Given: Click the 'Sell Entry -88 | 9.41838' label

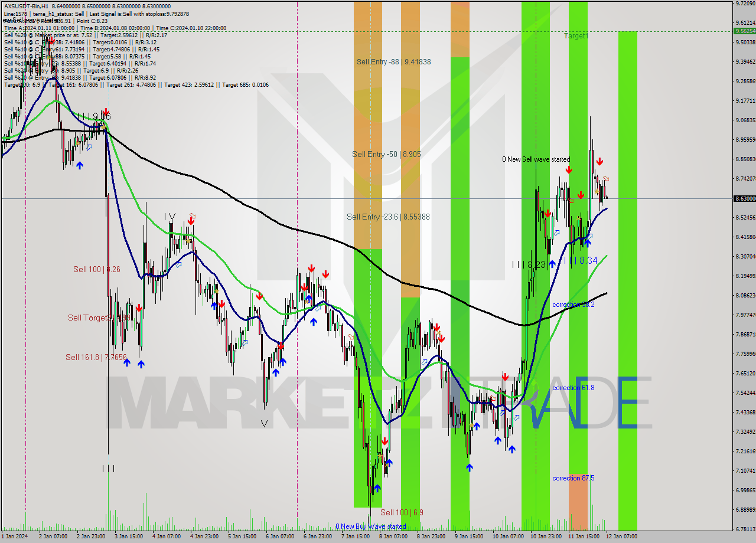Looking at the screenshot, I should 394,61.
